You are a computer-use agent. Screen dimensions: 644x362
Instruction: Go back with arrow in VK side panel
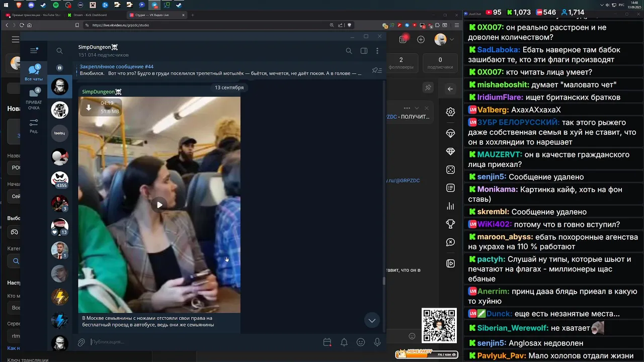point(450,89)
